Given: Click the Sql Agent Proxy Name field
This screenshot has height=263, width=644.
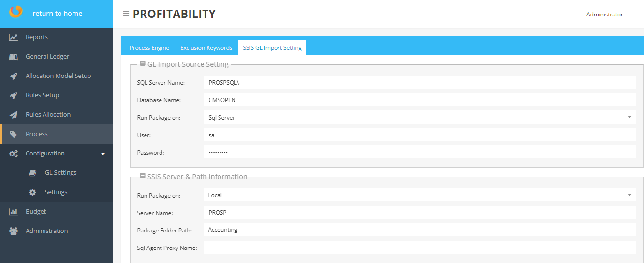Looking at the screenshot, I should click(x=419, y=248).
